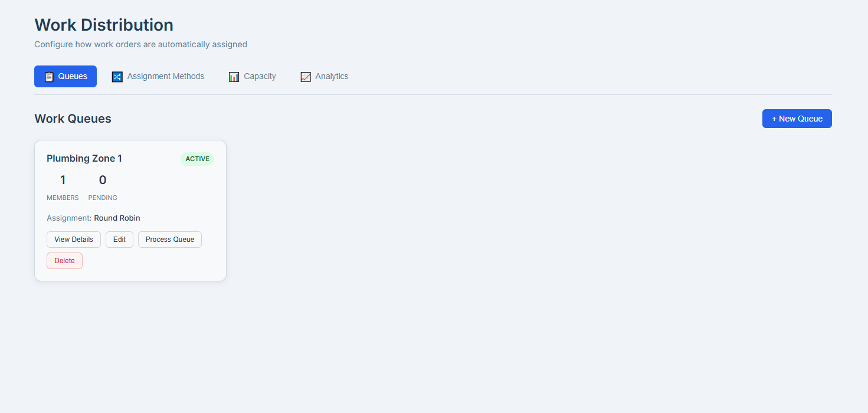Click the shuffle icon beside Assignment Methods
The image size is (868, 413).
tap(117, 77)
